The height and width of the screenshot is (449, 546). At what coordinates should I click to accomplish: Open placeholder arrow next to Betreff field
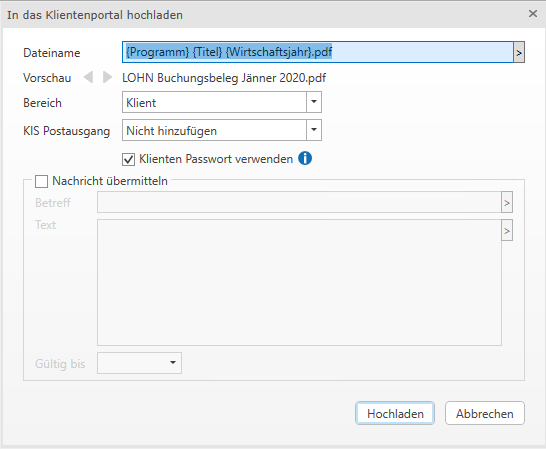[507, 202]
